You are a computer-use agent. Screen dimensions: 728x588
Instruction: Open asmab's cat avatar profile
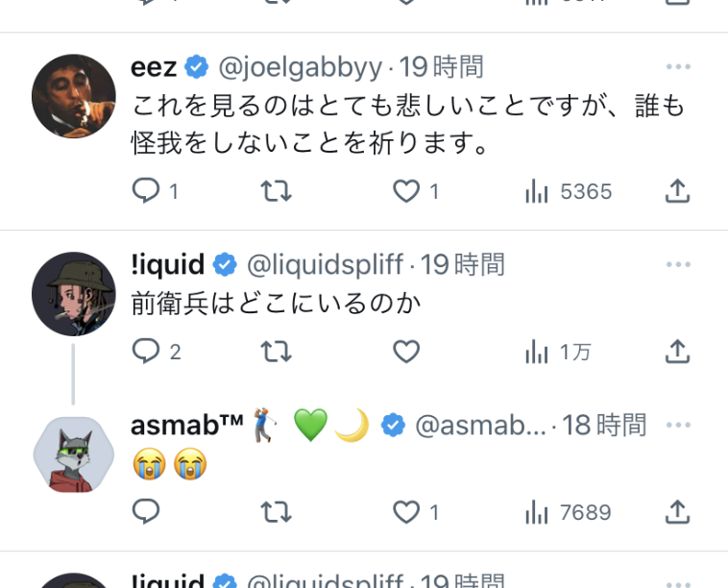(x=73, y=454)
